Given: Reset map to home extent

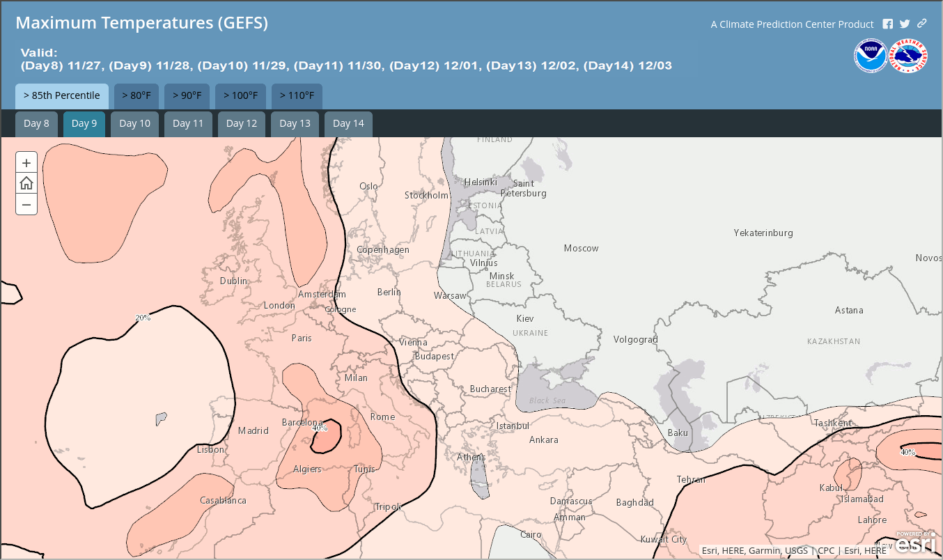Looking at the screenshot, I should [x=26, y=183].
